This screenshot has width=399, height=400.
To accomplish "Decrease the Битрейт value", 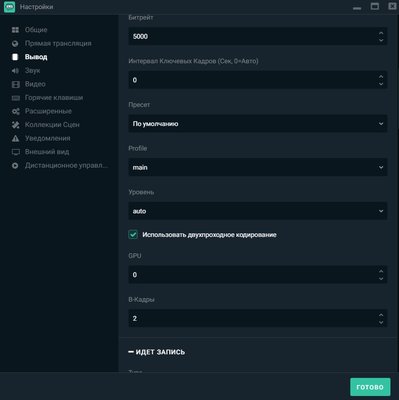I will point(381,40).
